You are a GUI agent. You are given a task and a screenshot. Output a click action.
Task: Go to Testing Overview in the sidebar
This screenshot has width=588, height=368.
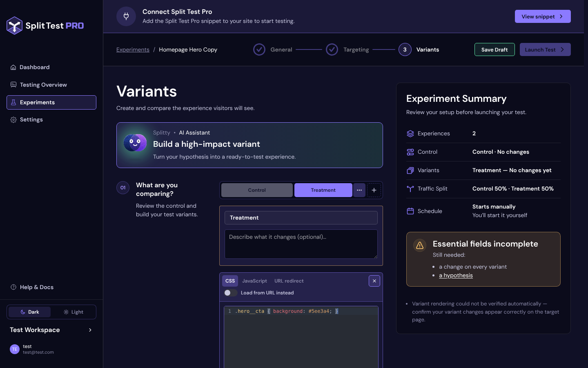[51, 85]
